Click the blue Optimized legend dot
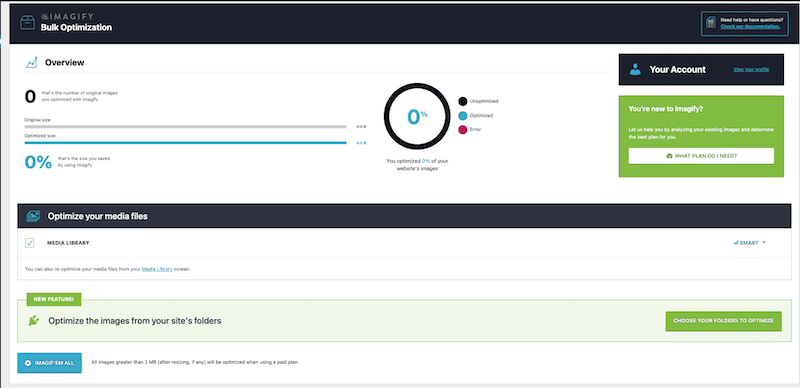Image resolution: width=800 pixels, height=388 pixels. (463, 115)
